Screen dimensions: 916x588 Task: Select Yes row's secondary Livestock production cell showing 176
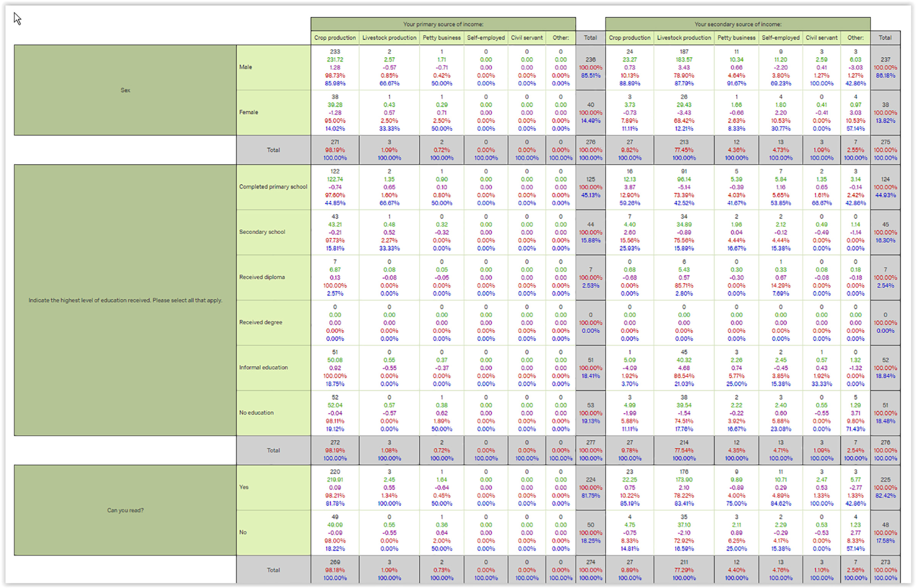684,487
